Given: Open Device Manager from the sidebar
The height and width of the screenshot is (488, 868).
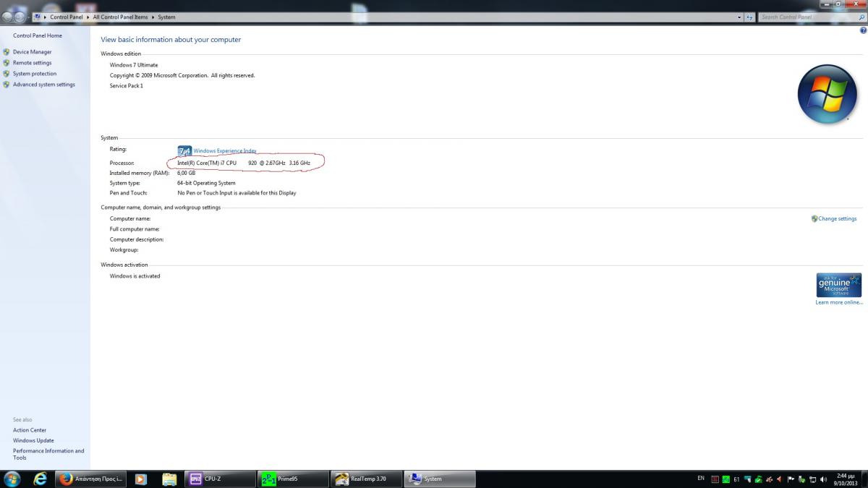Looking at the screenshot, I should (32, 52).
